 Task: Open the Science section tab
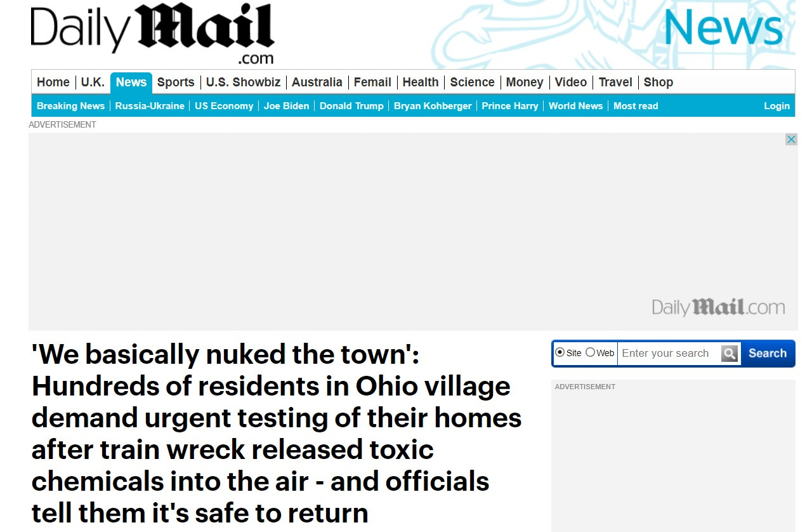(472, 83)
